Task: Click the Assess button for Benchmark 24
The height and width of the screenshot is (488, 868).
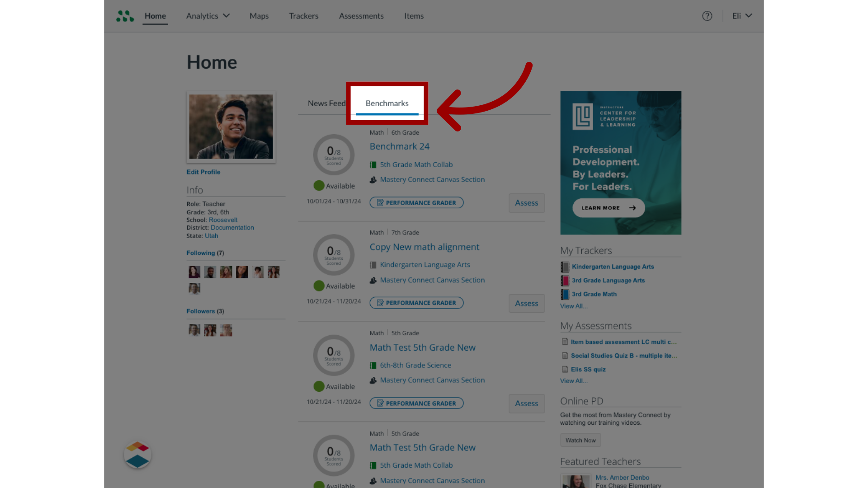Action: tap(526, 202)
